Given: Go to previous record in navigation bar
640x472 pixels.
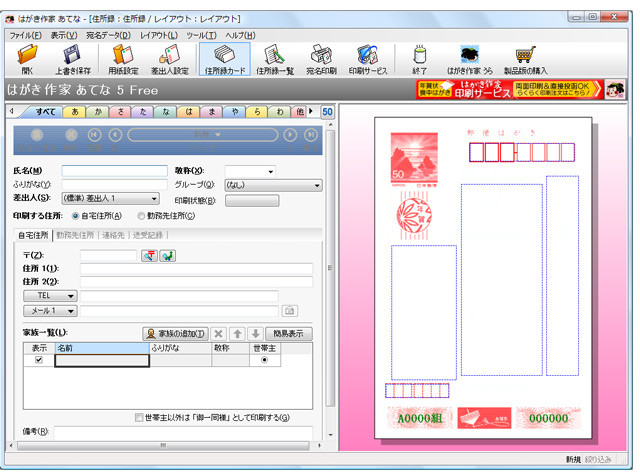Looking at the screenshot, I should [115, 134].
